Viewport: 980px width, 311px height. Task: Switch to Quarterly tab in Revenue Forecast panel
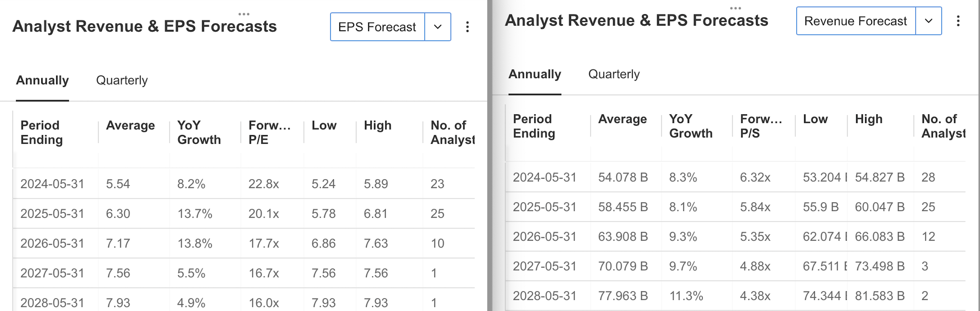tap(614, 74)
